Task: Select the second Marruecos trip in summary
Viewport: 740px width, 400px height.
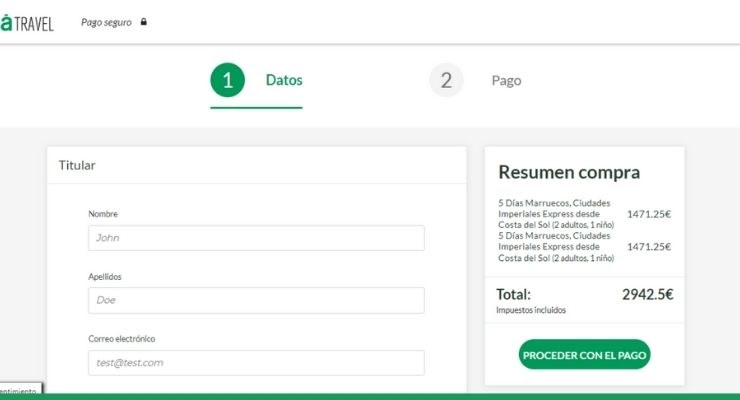Action: click(x=556, y=247)
